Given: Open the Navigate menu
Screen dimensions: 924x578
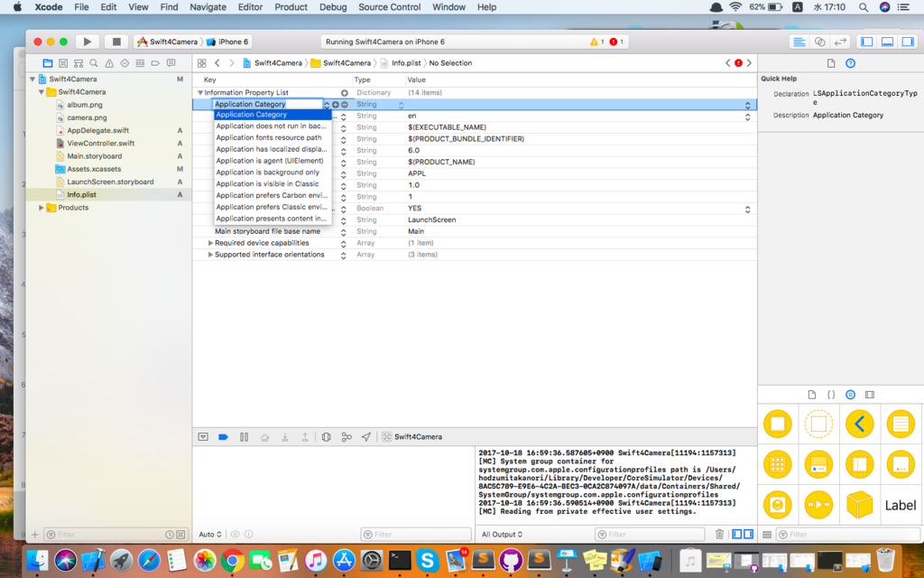Looking at the screenshot, I should coord(208,7).
